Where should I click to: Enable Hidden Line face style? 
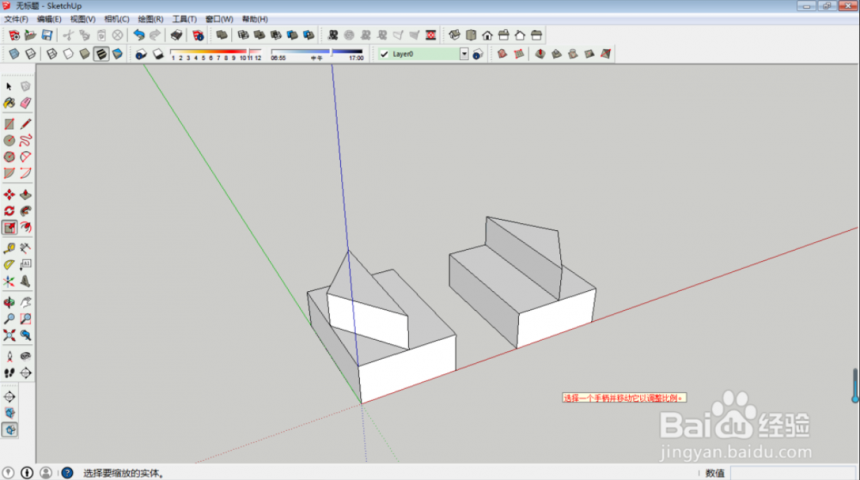click(68, 54)
